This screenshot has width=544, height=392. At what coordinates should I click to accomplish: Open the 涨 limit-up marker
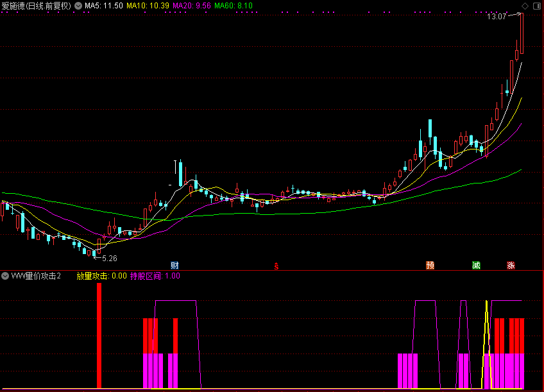coord(511,266)
